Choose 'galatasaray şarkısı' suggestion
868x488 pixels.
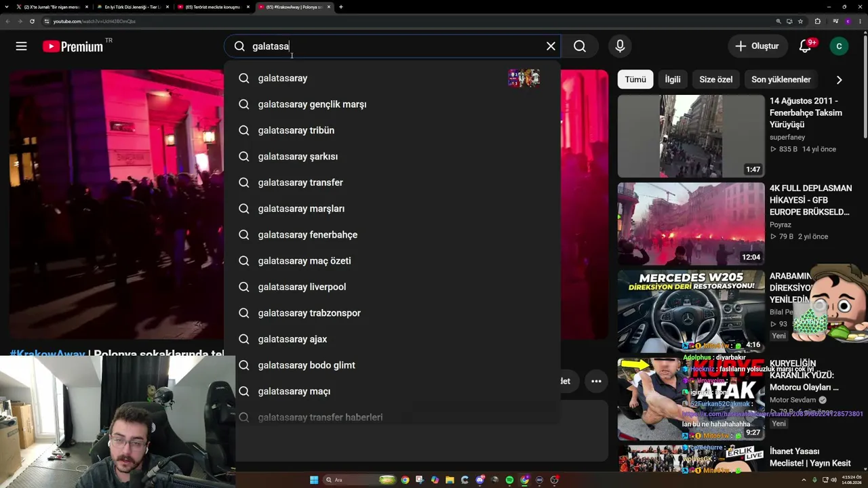392,157
